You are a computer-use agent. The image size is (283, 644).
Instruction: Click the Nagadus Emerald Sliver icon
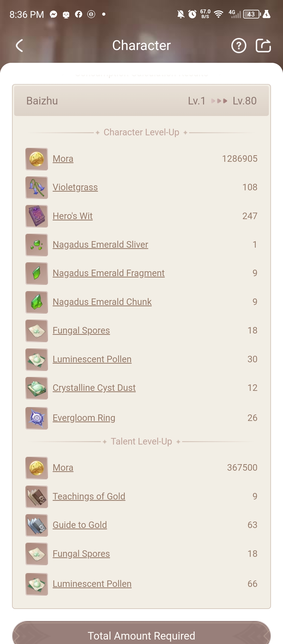click(36, 245)
